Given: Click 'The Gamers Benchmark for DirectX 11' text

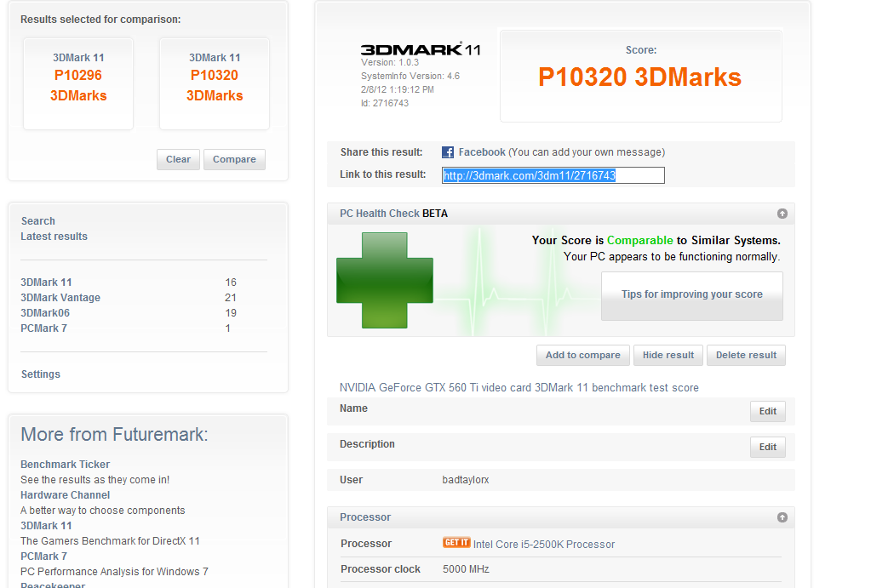Looking at the screenshot, I should click(110, 541).
